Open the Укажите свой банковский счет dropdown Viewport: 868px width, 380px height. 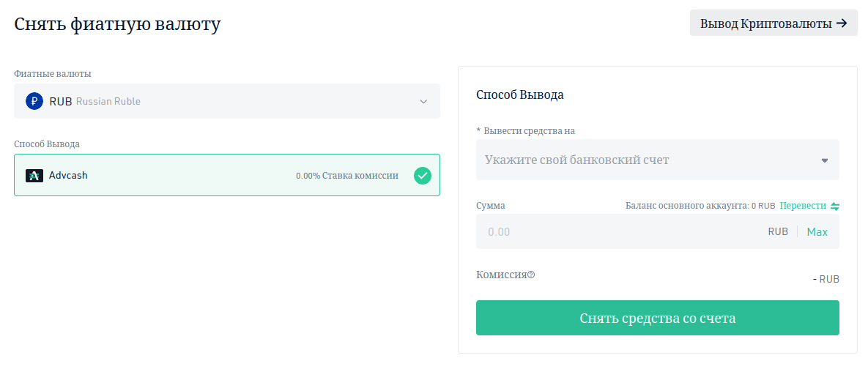[x=645, y=160]
